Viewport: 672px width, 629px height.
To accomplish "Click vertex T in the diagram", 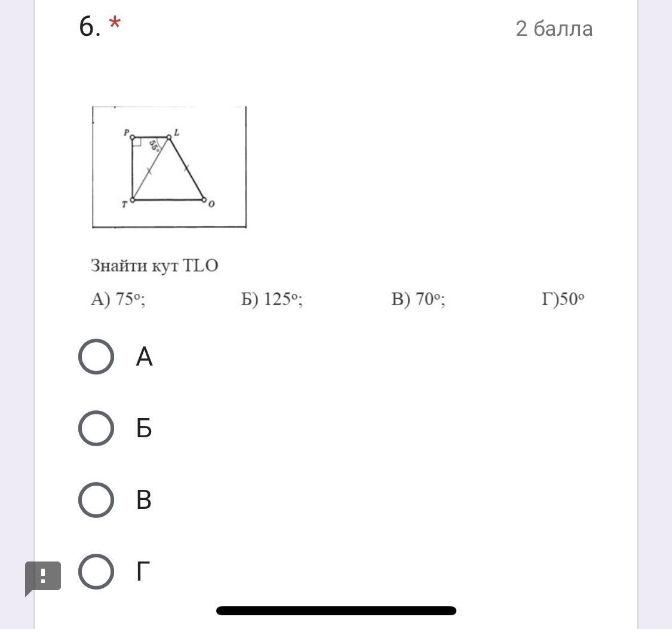I will [x=132, y=200].
